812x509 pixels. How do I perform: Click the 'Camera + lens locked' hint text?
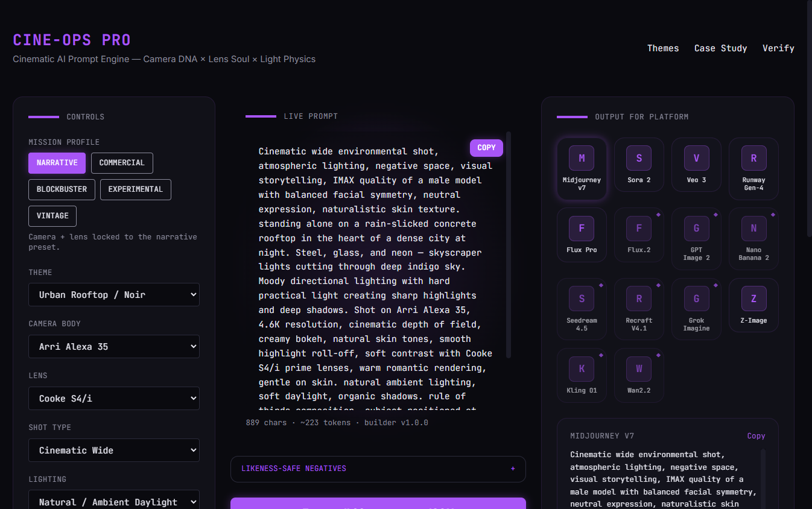click(x=113, y=242)
